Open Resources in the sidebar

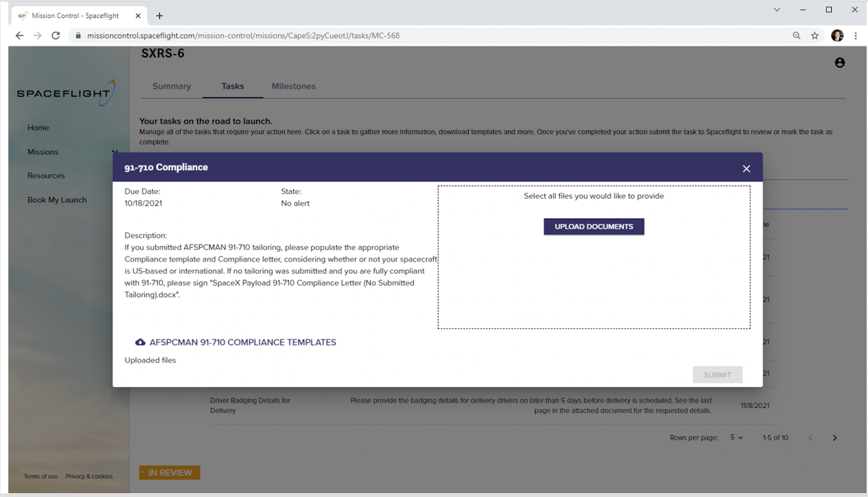pos(46,176)
